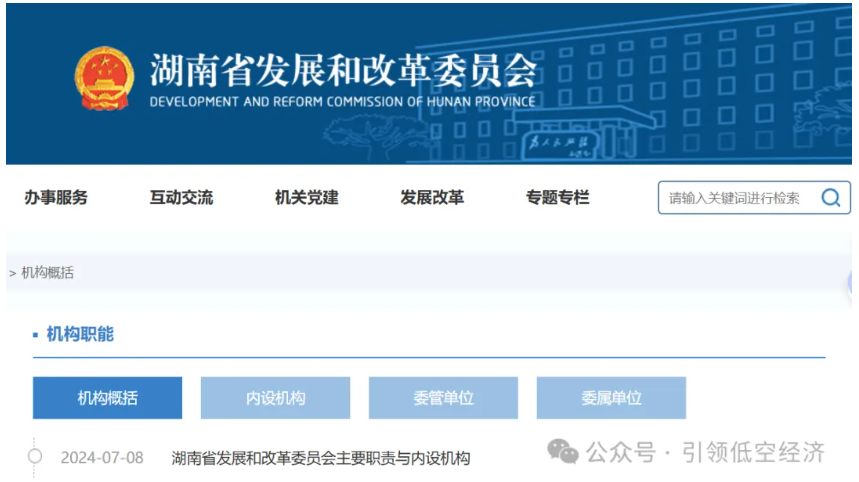Click the round floating button at right edge

(x=852, y=285)
